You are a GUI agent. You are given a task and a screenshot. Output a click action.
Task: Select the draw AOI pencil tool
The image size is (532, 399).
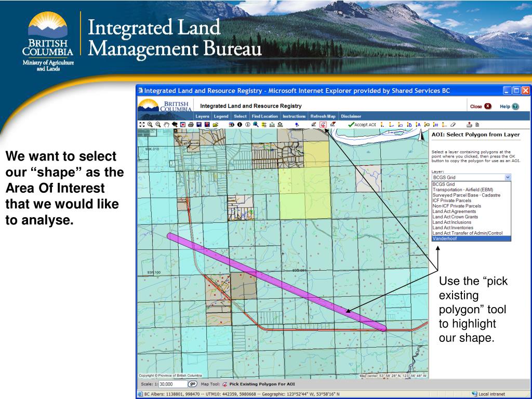[x=313, y=125]
